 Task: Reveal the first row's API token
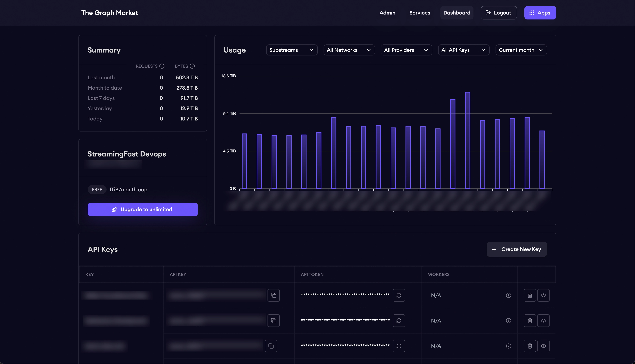(x=543, y=295)
